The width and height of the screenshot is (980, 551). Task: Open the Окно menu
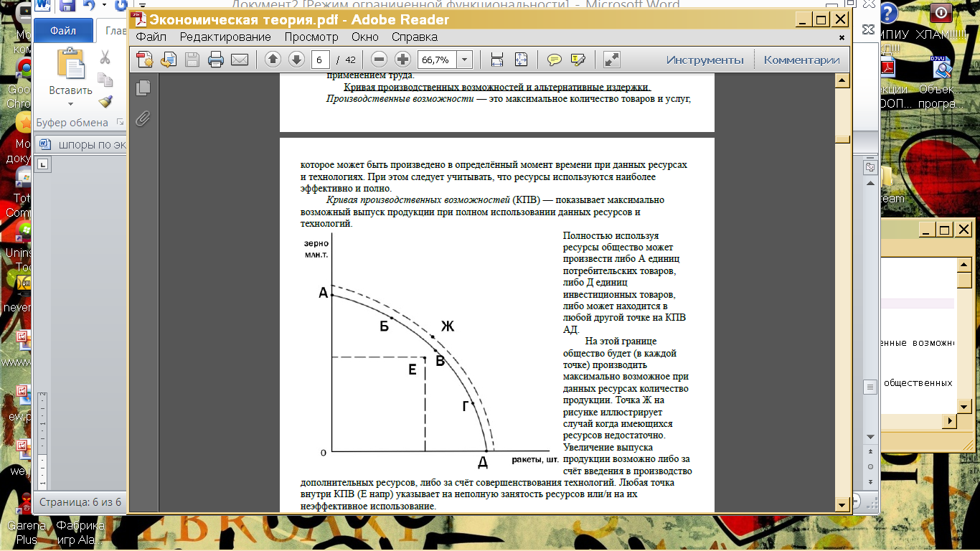[365, 37]
